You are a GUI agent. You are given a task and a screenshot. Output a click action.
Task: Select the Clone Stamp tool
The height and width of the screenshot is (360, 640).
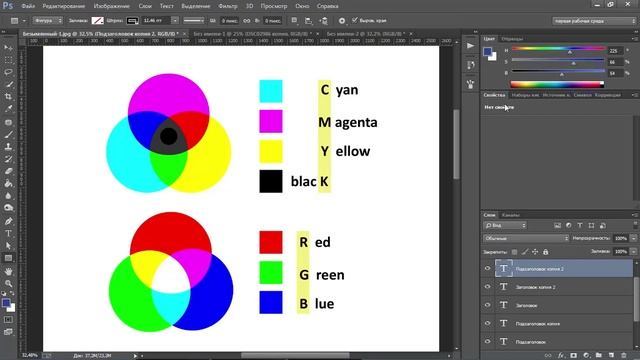click(x=8, y=147)
